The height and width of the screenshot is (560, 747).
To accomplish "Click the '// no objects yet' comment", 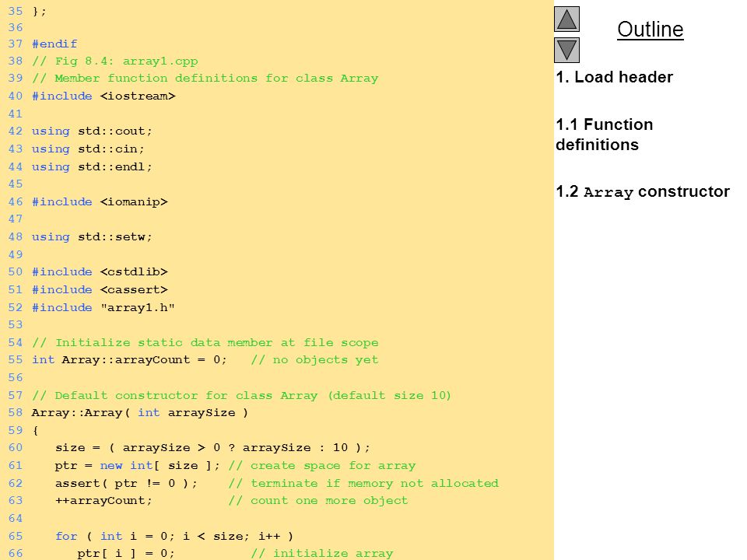I will click(x=314, y=360).
